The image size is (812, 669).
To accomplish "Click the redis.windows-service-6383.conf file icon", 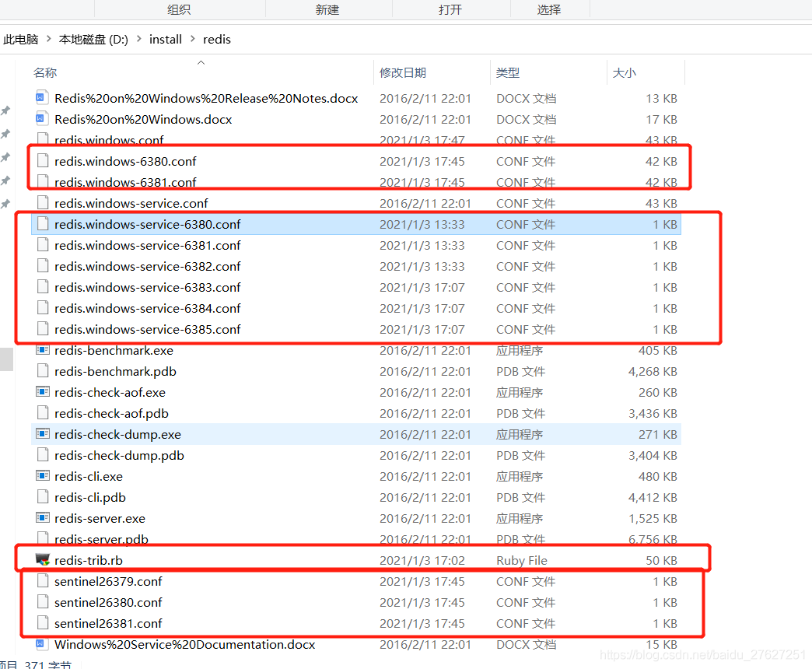I will point(43,286).
